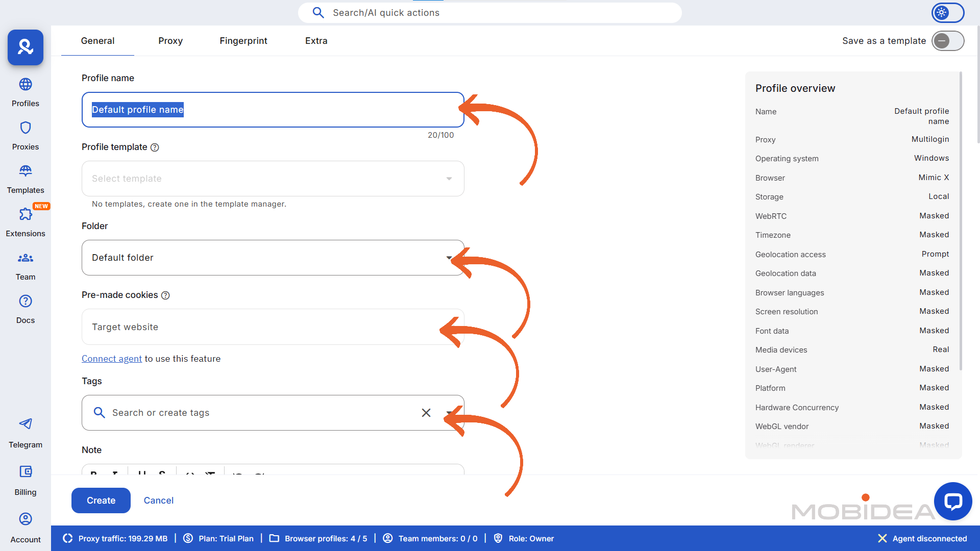The image size is (980, 551).
Task: Open the Profiles section in the sidebar
Action: pyautogui.click(x=25, y=91)
